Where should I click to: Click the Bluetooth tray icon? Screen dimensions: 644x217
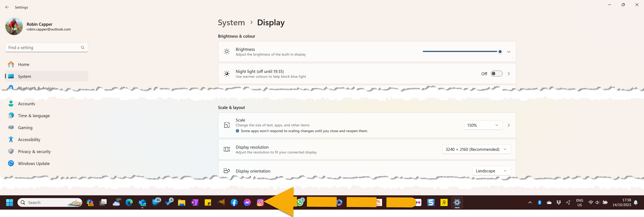539,202
